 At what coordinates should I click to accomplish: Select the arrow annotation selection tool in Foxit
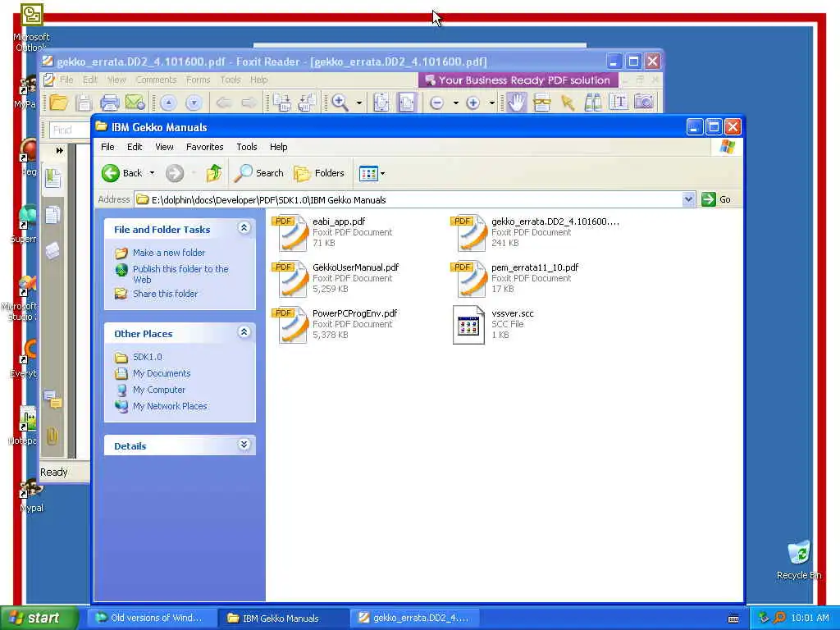click(x=568, y=103)
